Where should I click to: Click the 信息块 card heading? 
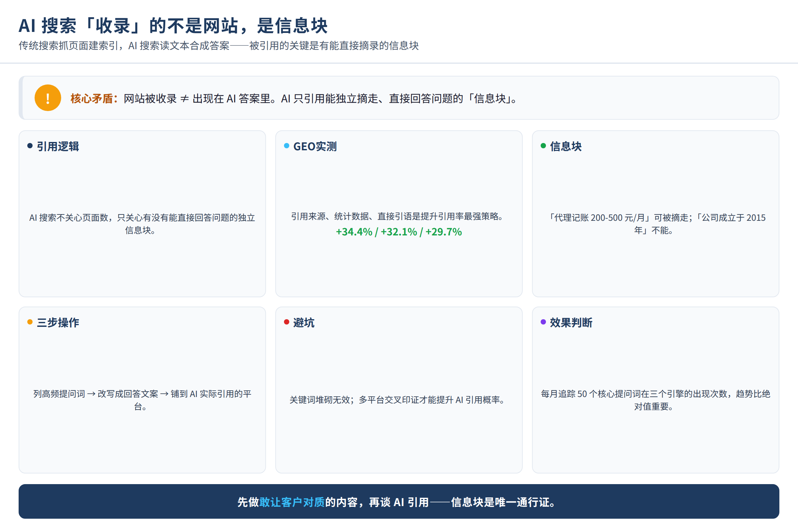tap(566, 146)
